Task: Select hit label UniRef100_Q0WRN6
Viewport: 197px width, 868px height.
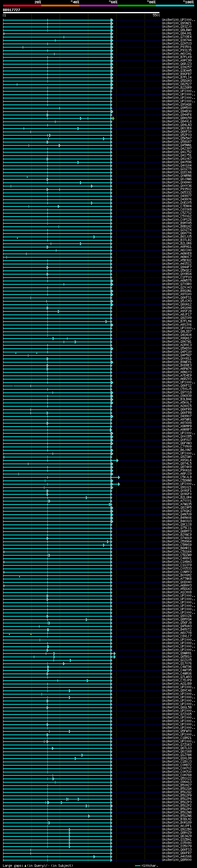Action: pos(177,176)
